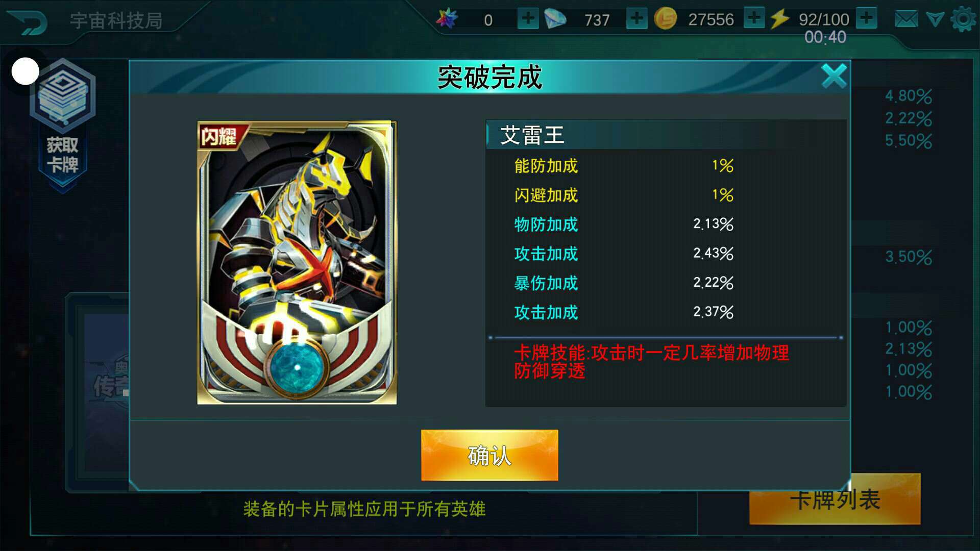Expand the downward triangle menu icon
This screenshot has width=980, height=551.
pyautogui.click(x=935, y=20)
